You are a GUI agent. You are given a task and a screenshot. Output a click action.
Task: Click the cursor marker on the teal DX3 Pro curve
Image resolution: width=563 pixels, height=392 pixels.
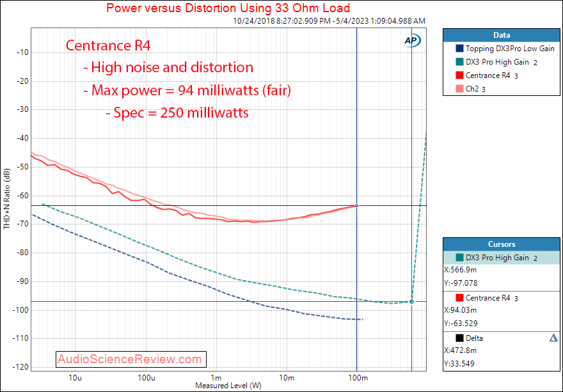(x=412, y=302)
